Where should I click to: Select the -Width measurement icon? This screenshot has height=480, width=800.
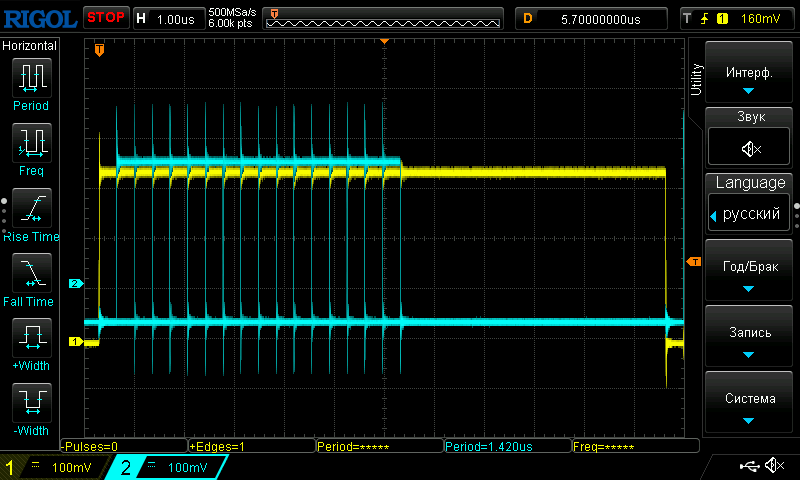point(31,403)
